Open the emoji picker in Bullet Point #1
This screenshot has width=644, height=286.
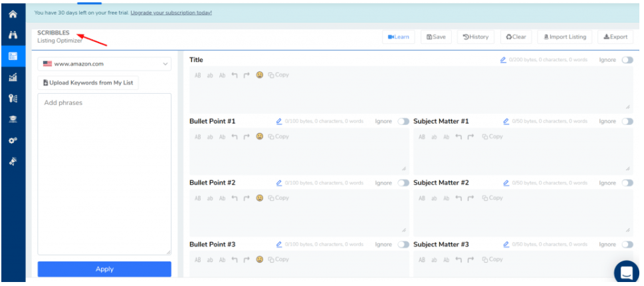tap(260, 136)
